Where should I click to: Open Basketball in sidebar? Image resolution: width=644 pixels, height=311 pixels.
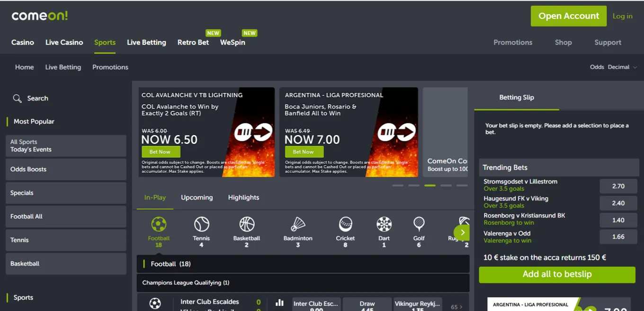tap(66, 264)
